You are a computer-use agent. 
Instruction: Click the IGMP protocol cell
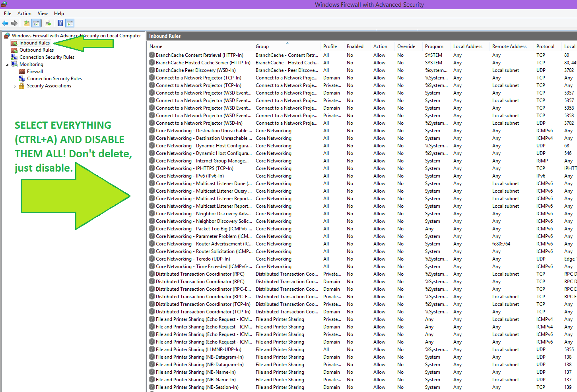pos(542,161)
